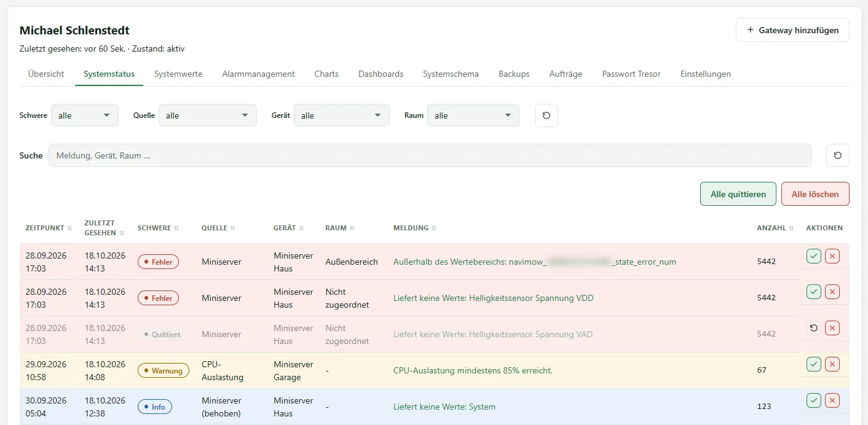This screenshot has height=425, width=868.
Task: Delete the Helligkeitssensor Spannung VDD message
Action: (832, 292)
